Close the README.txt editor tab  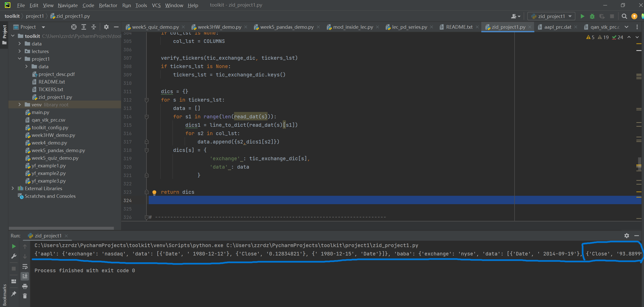click(x=477, y=27)
